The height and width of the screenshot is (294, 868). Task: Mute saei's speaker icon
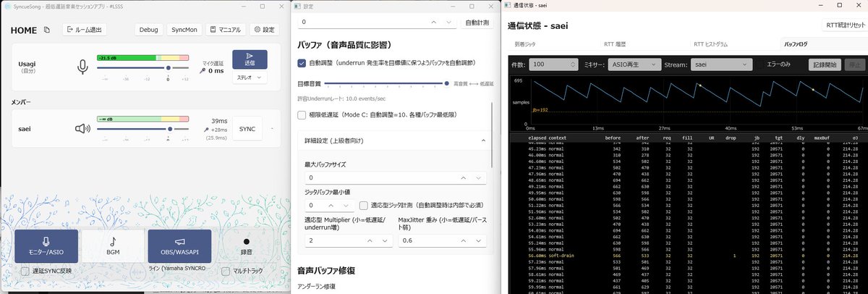point(82,129)
